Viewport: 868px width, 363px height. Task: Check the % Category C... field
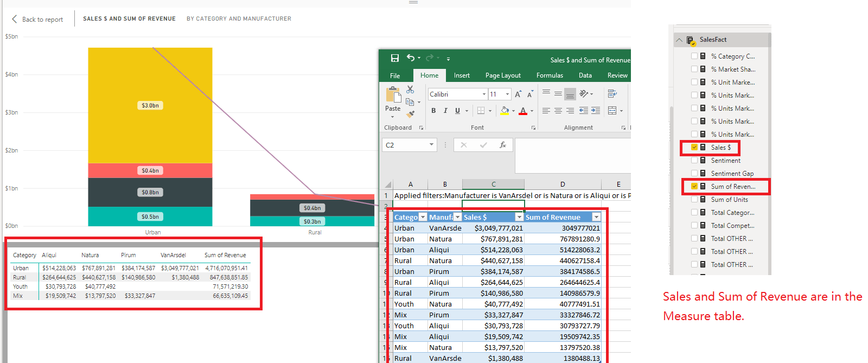pyautogui.click(x=694, y=56)
